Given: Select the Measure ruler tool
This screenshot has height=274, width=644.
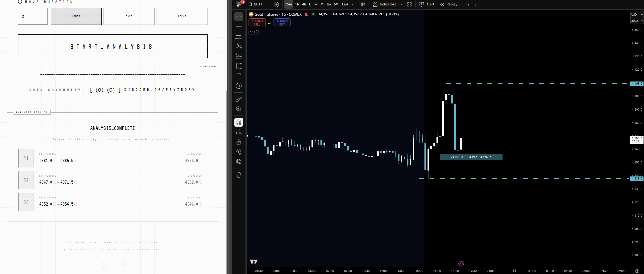Looking at the screenshot, I should click(239, 99).
